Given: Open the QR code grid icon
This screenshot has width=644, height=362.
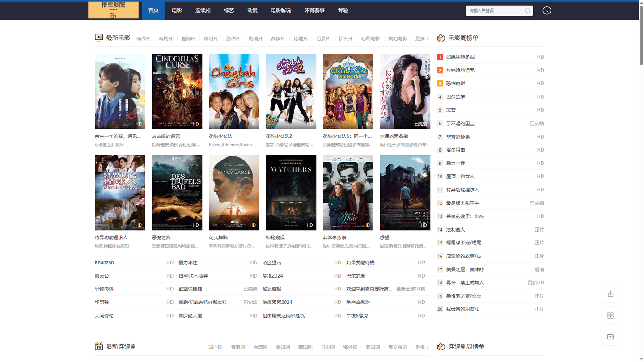Looking at the screenshot, I should pos(610,316).
